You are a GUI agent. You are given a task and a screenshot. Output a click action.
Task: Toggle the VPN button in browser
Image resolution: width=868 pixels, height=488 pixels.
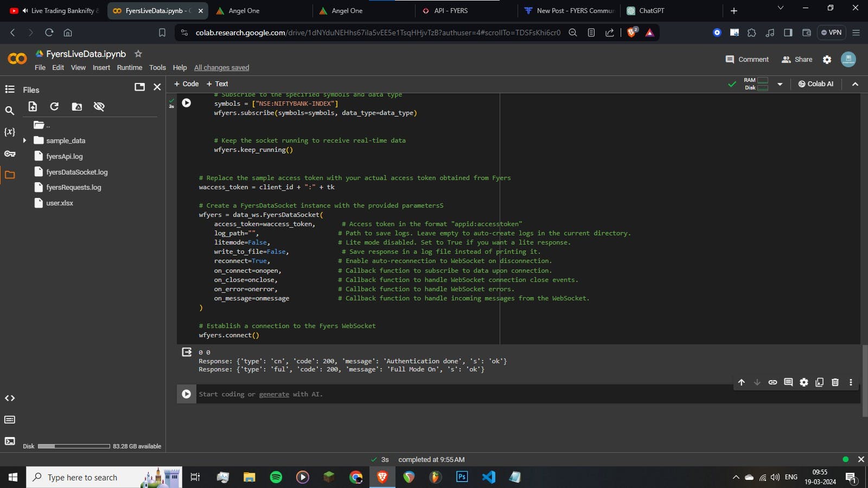tap(831, 33)
